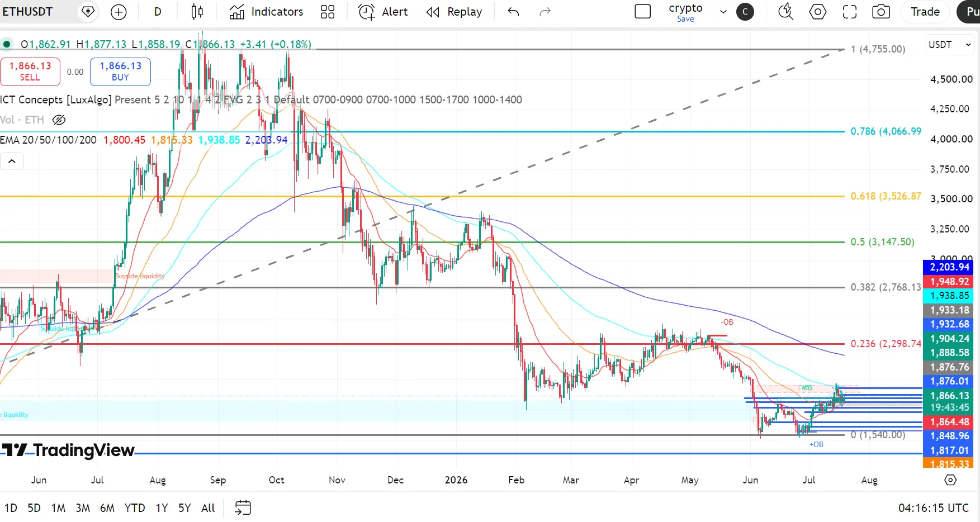Expand the crypto layout dropdown arrow
Viewport: 980px width, 522px height.
tap(723, 12)
